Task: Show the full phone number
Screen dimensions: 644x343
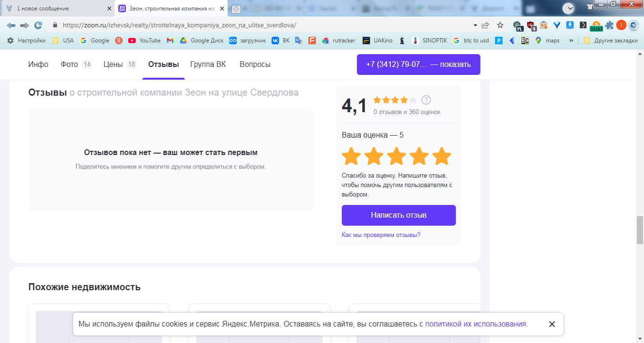Action: (419, 65)
